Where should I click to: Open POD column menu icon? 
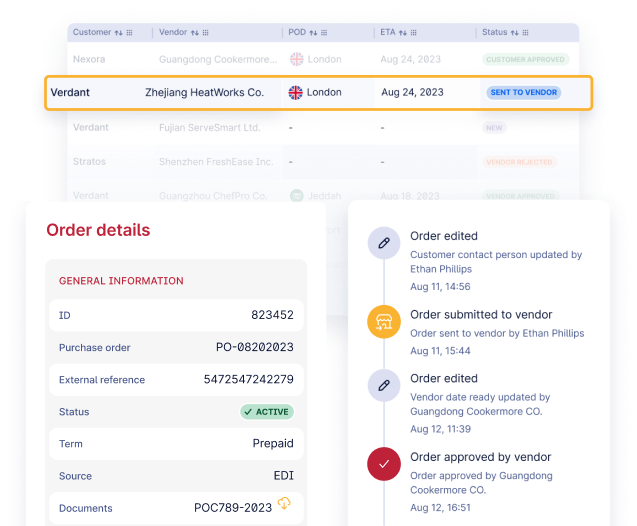point(324,33)
